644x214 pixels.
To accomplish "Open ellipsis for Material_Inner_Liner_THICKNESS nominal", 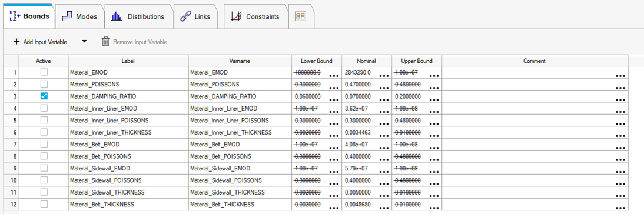I will [x=384, y=136].
